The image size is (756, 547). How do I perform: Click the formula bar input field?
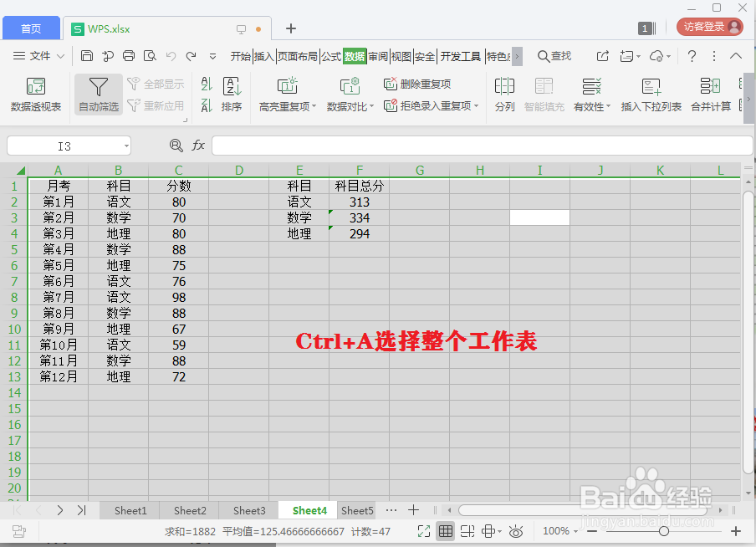(x=483, y=146)
